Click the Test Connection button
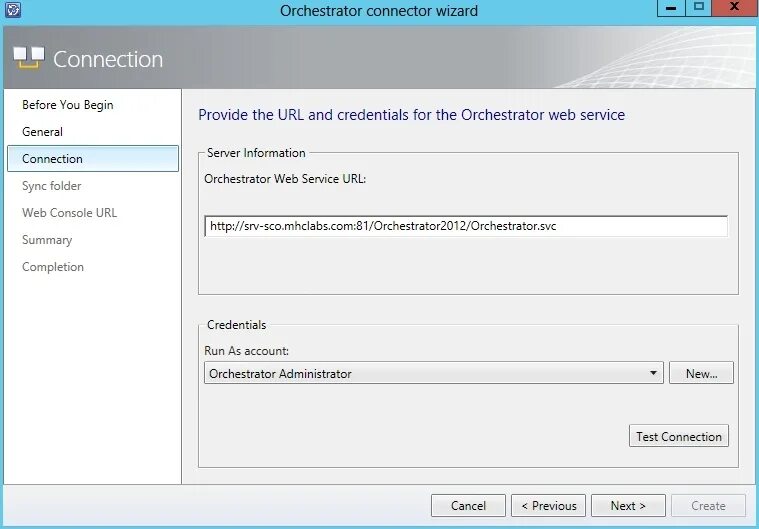Screen dimensions: 759x529 (x=679, y=436)
